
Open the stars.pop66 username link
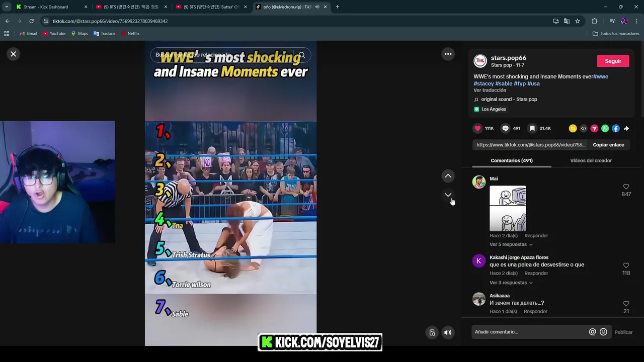(x=508, y=58)
